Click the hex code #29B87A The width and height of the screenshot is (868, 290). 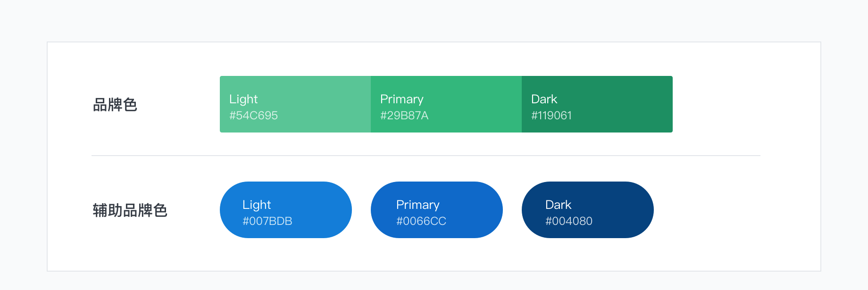404,116
